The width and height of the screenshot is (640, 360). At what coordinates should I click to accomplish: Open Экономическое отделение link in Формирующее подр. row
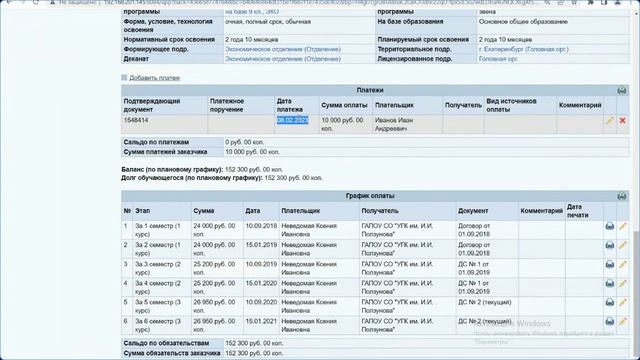coord(283,49)
